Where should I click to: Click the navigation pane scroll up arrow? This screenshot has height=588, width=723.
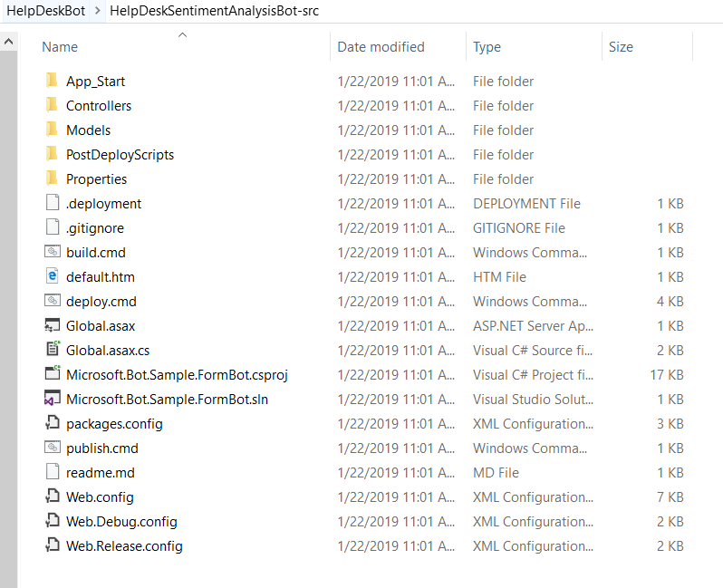[8, 42]
